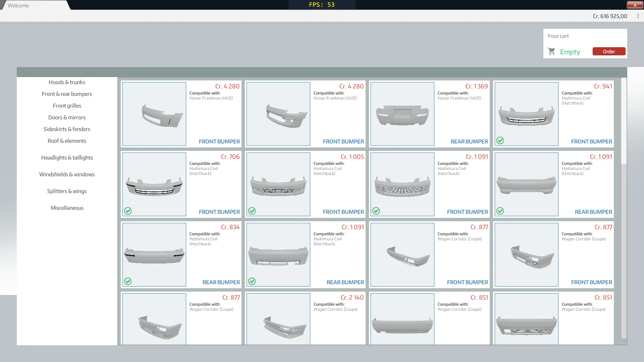Screen dimensions: 644x362
Task: Click the checkmark icon on Cr. 706 front bumper
Action: tap(128, 211)
